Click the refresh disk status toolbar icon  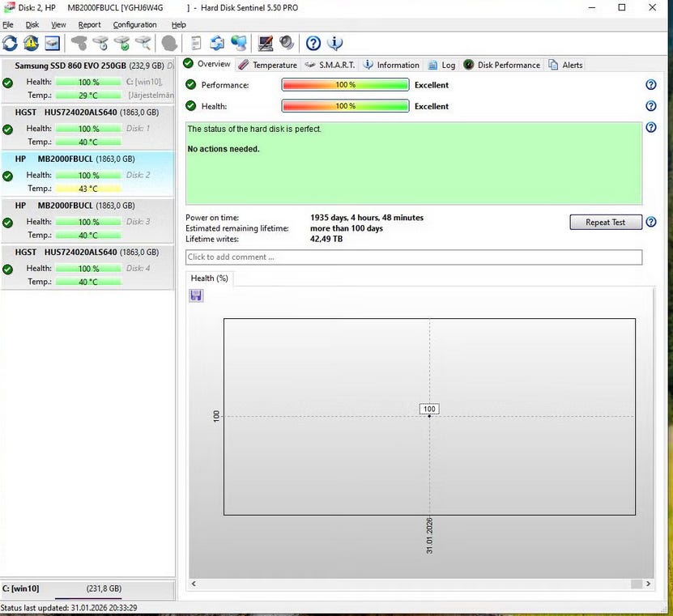[x=10, y=43]
